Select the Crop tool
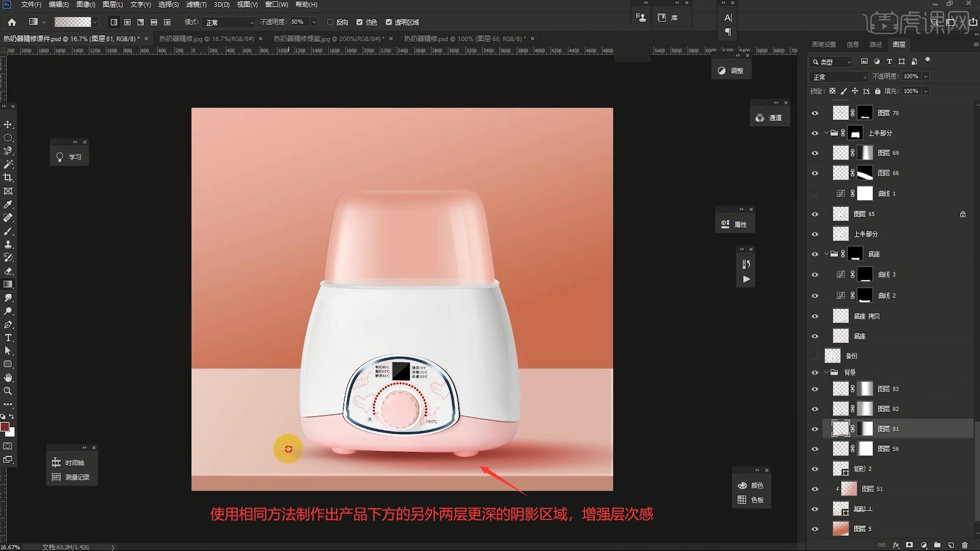 click(8, 178)
